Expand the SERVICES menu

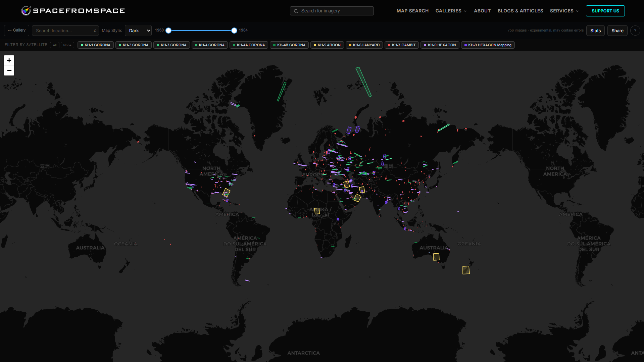point(564,11)
